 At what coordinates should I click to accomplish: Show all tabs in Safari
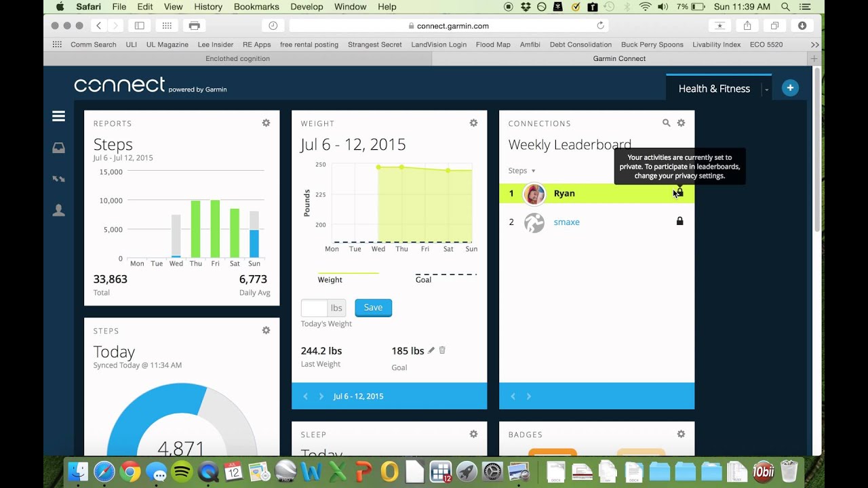click(x=774, y=26)
